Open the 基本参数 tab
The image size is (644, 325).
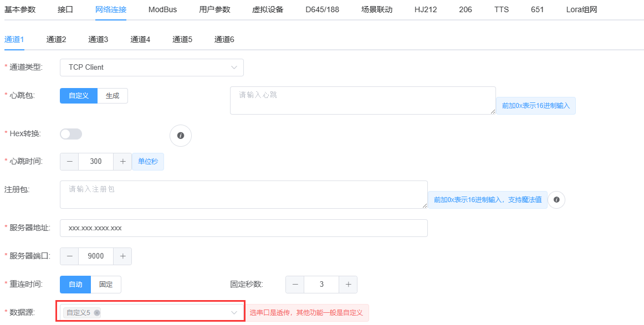(x=20, y=9)
